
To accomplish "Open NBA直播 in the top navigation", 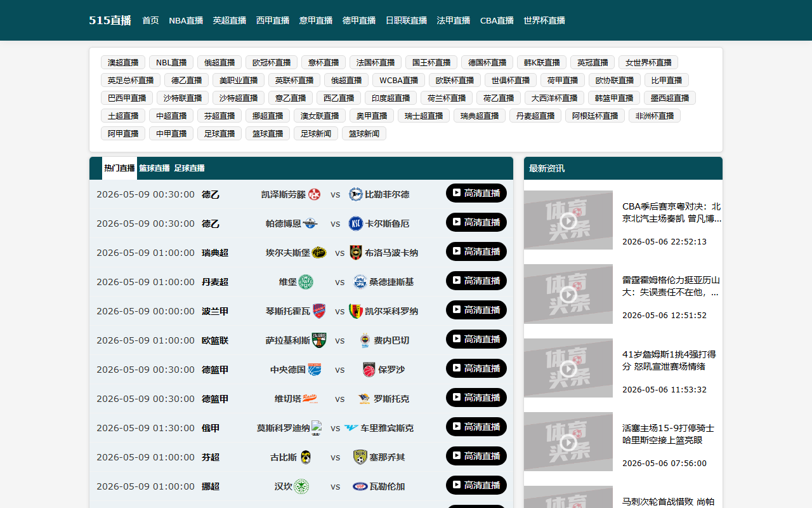I will (186, 20).
